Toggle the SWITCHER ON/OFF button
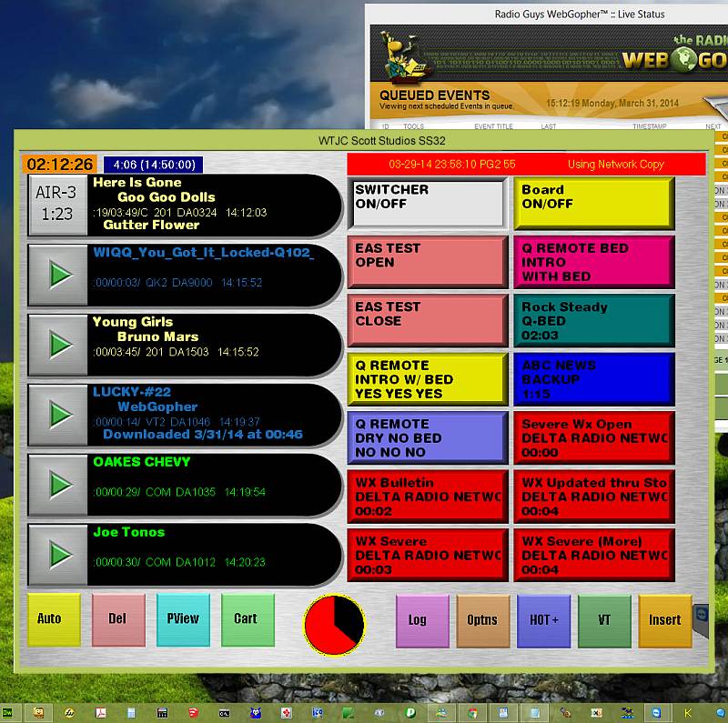The height and width of the screenshot is (723, 728). click(427, 203)
